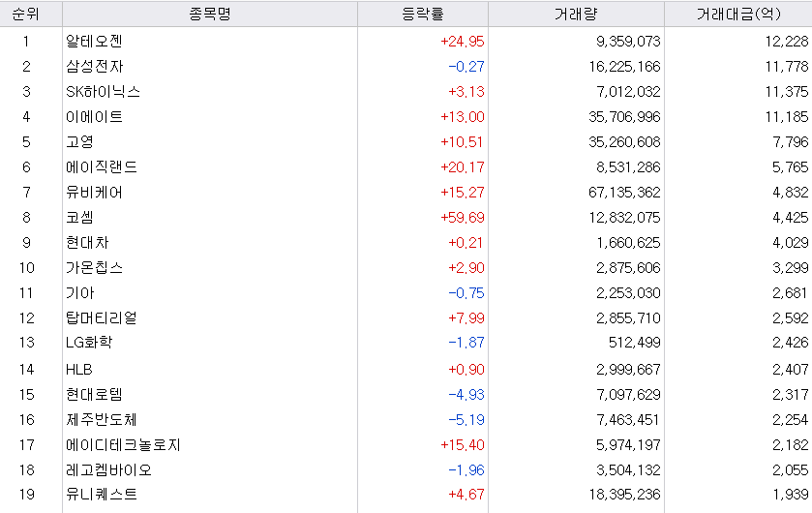Viewport: 812px width, 513px height.
Task: Click trading value 4,425
Action: [x=791, y=218]
